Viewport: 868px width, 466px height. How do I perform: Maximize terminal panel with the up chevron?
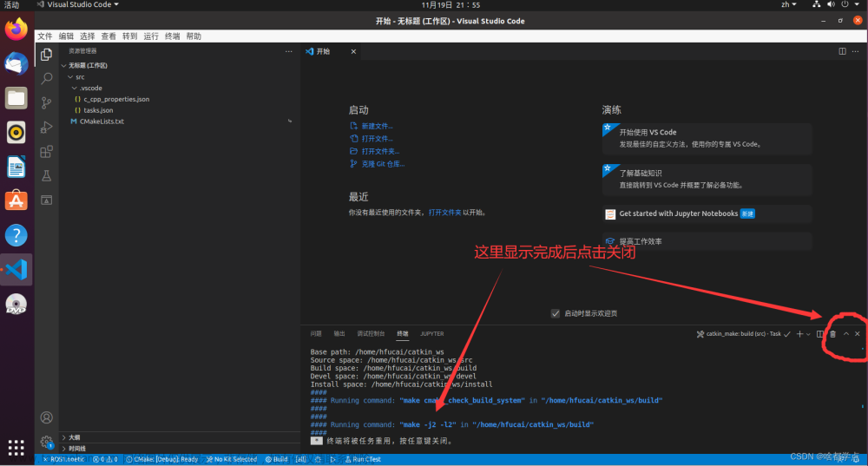[845, 334]
